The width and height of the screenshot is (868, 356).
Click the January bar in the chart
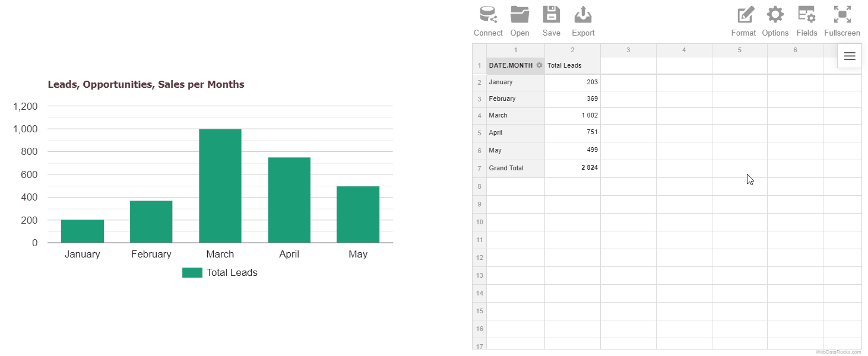click(x=83, y=231)
